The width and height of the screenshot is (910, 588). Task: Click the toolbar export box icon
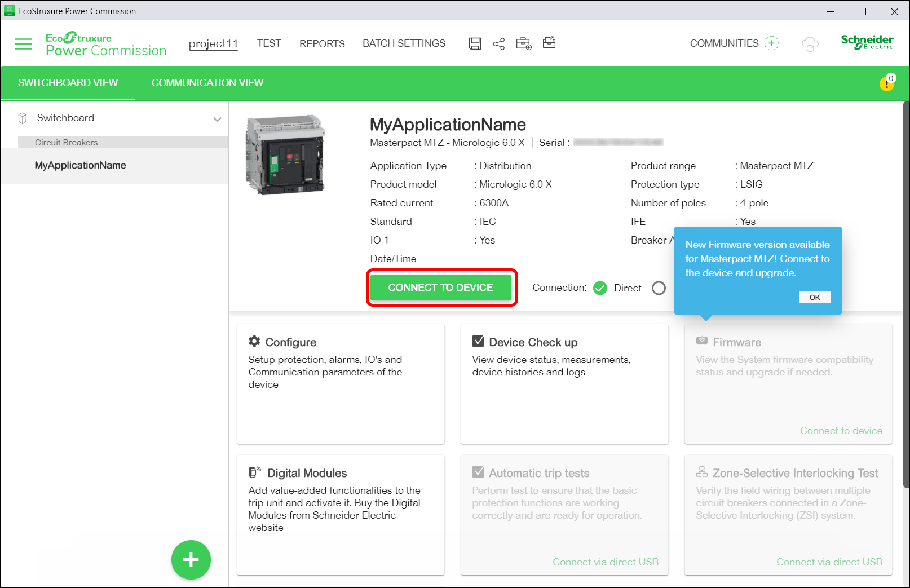click(x=549, y=43)
